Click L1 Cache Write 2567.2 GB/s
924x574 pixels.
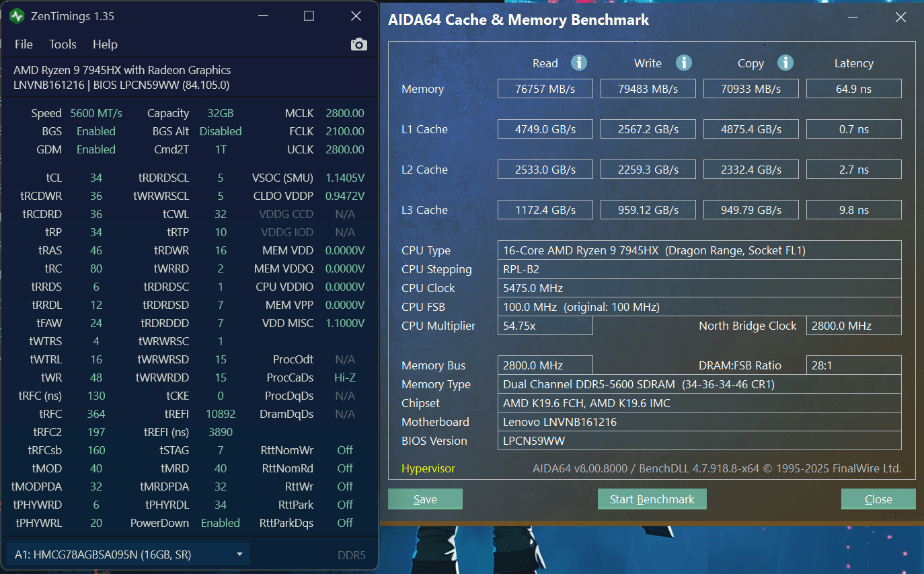648,129
